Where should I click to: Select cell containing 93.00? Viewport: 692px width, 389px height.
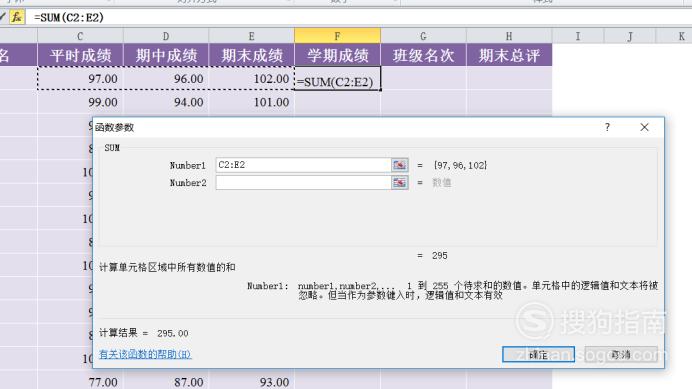252,381
